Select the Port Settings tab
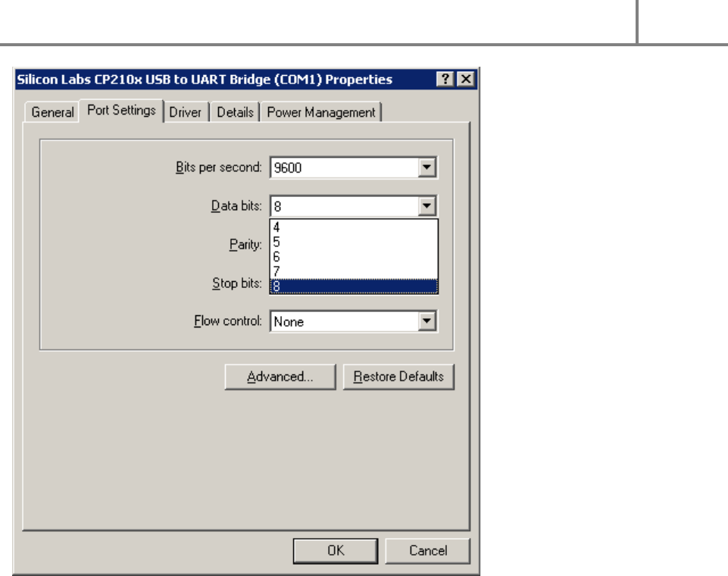This screenshot has height=576, width=728. pyautogui.click(x=121, y=111)
